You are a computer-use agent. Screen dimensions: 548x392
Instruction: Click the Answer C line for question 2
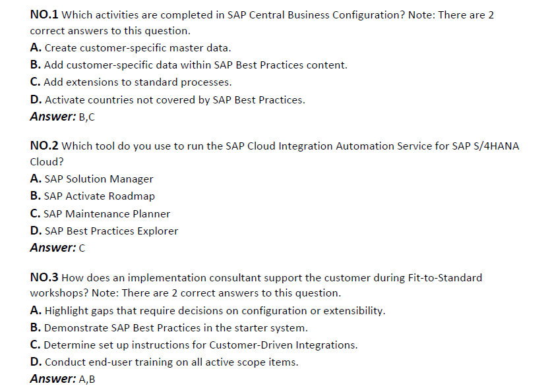coord(57,248)
